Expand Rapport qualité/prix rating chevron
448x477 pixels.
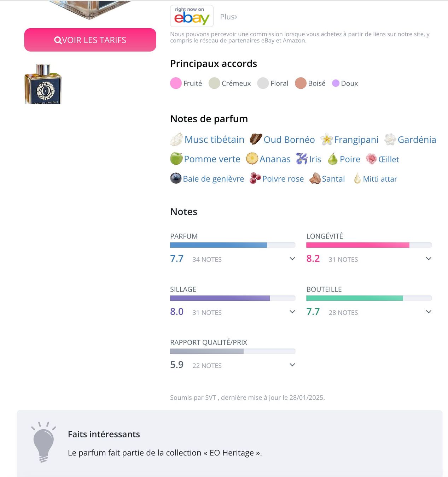point(292,365)
